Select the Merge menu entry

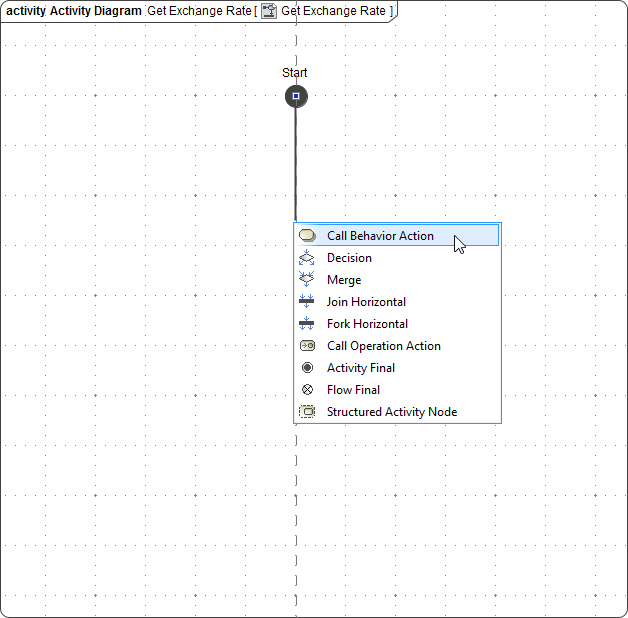click(344, 280)
